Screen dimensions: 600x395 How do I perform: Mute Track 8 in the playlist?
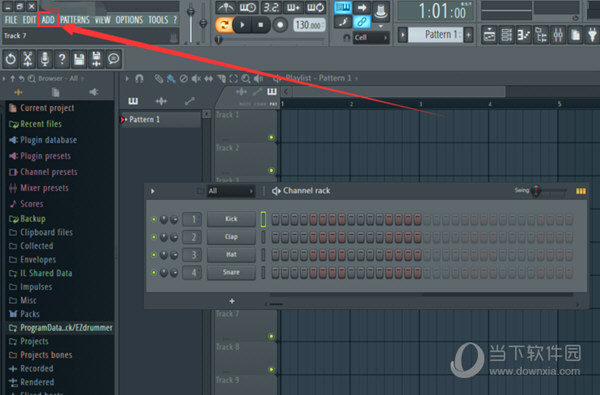tap(271, 369)
